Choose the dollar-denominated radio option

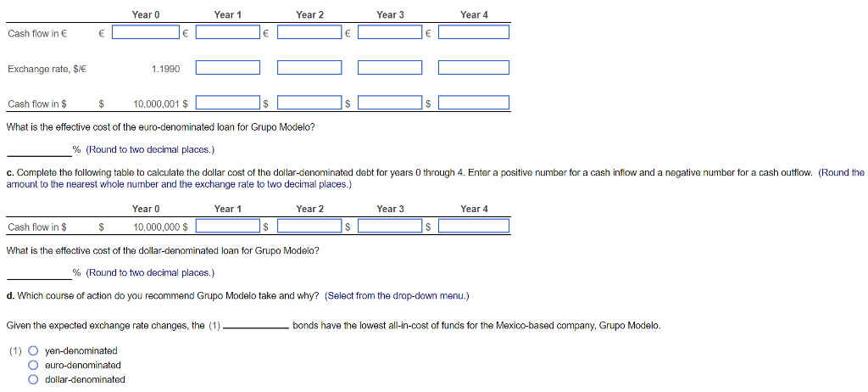(33, 379)
